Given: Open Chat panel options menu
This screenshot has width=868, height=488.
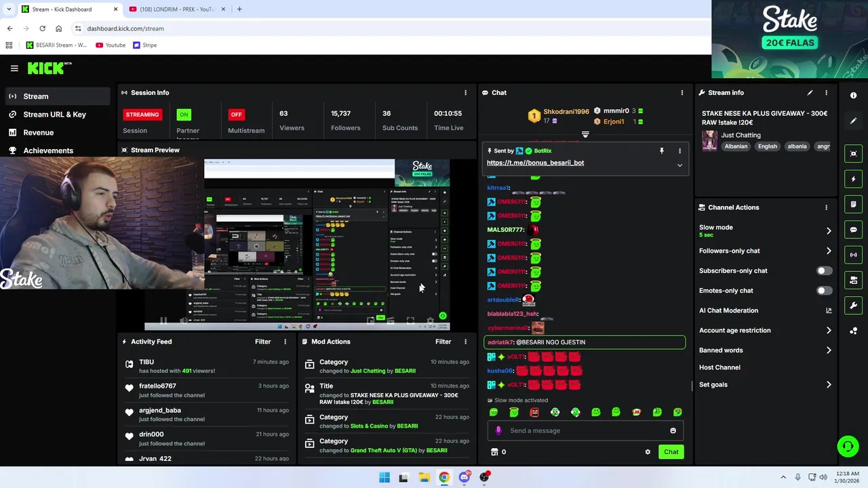Looking at the screenshot, I should 682,93.
